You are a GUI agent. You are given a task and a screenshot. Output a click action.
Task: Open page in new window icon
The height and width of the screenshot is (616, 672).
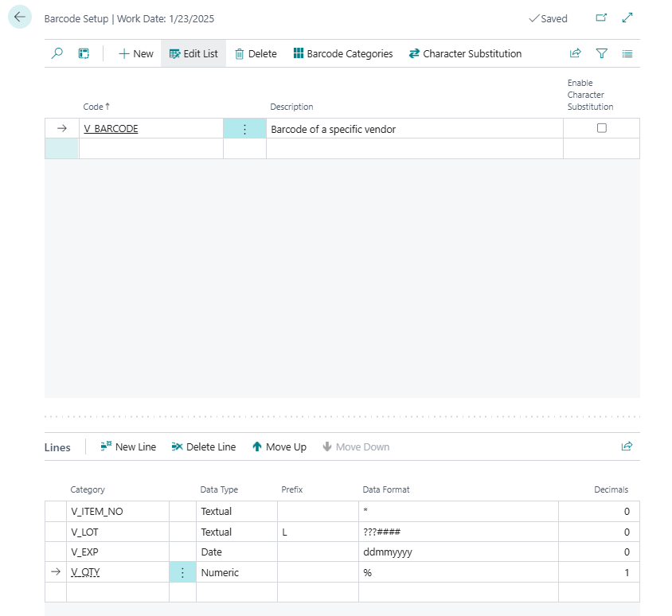(601, 18)
